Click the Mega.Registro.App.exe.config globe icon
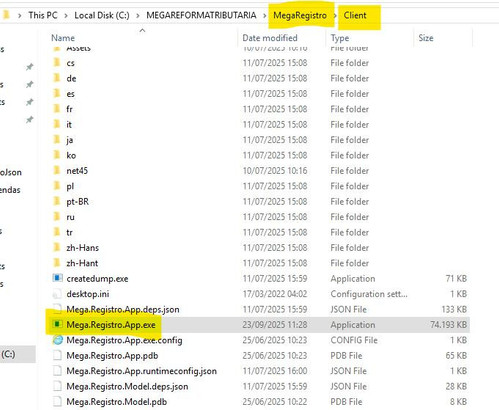The height and width of the screenshot is (410, 499). click(58, 340)
